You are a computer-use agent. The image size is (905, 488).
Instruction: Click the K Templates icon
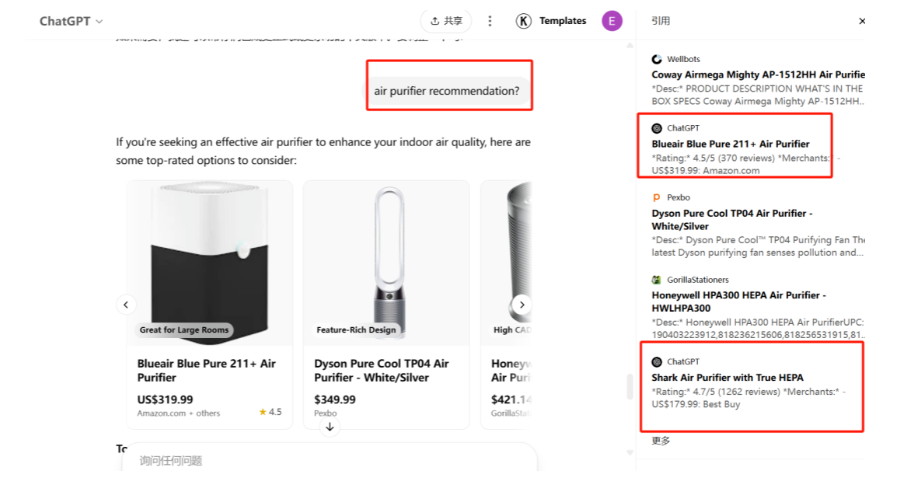[x=523, y=21]
